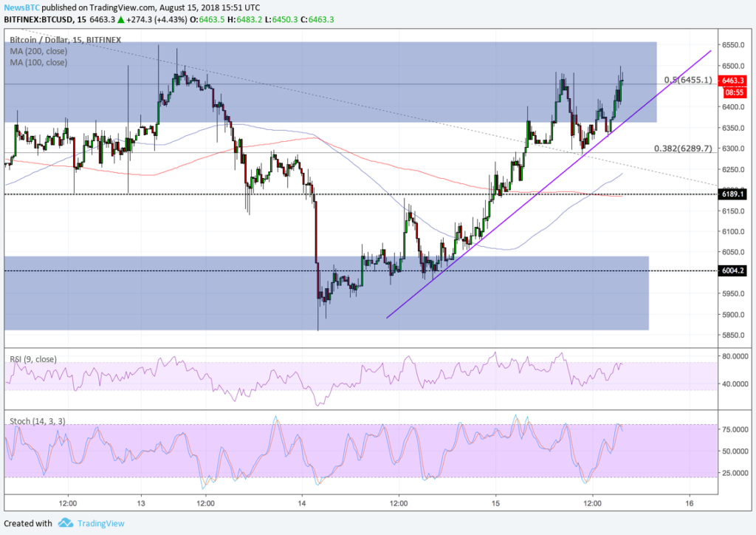
Task: Select the Stoch (14, 3, 3) indicator label
Action: click(36, 420)
